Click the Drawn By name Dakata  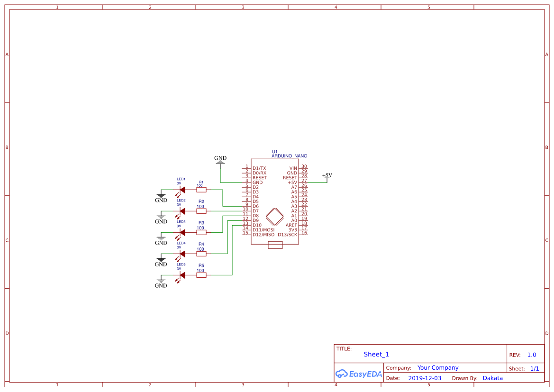point(492,378)
